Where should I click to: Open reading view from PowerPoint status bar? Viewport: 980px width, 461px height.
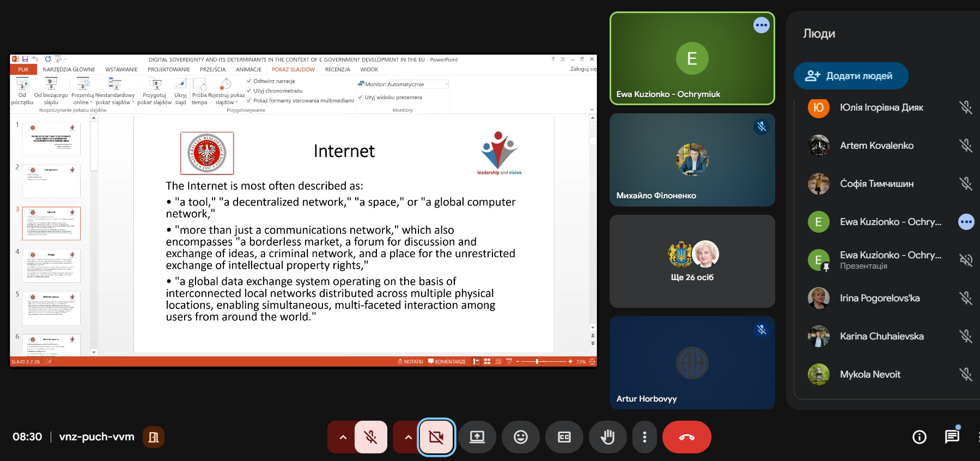pyautogui.click(x=498, y=361)
